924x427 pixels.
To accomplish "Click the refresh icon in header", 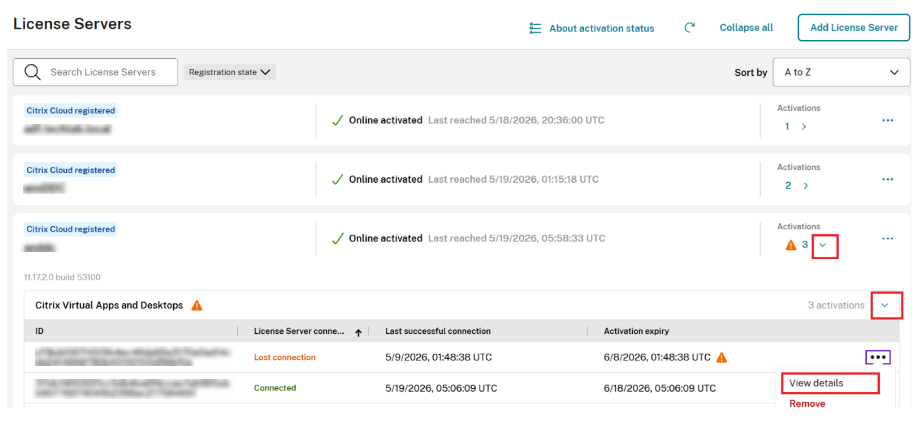I will pyautogui.click(x=689, y=28).
